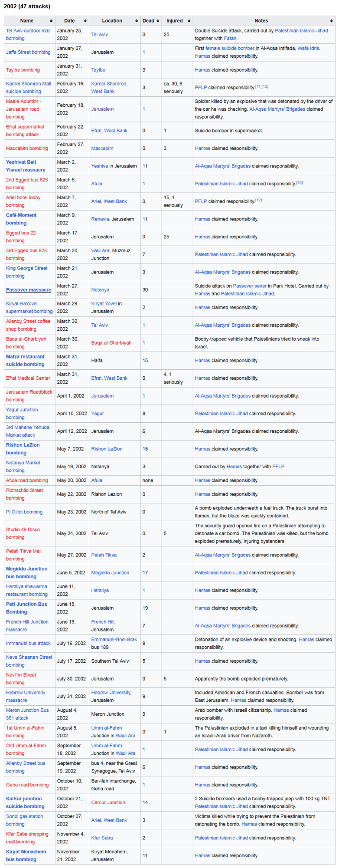Click Megiddo Junction location link
The image size is (342, 868).
coord(110,573)
